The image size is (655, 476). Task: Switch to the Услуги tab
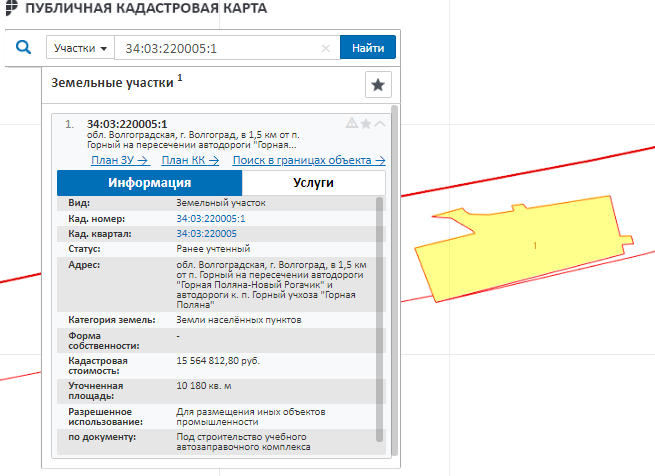[x=313, y=183]
